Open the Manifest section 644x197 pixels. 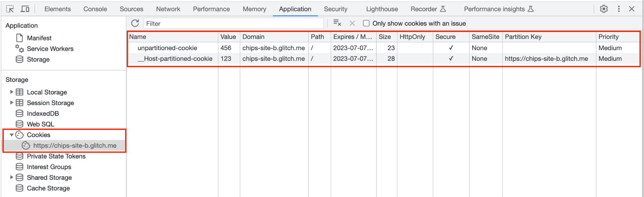tap(39, 38)
